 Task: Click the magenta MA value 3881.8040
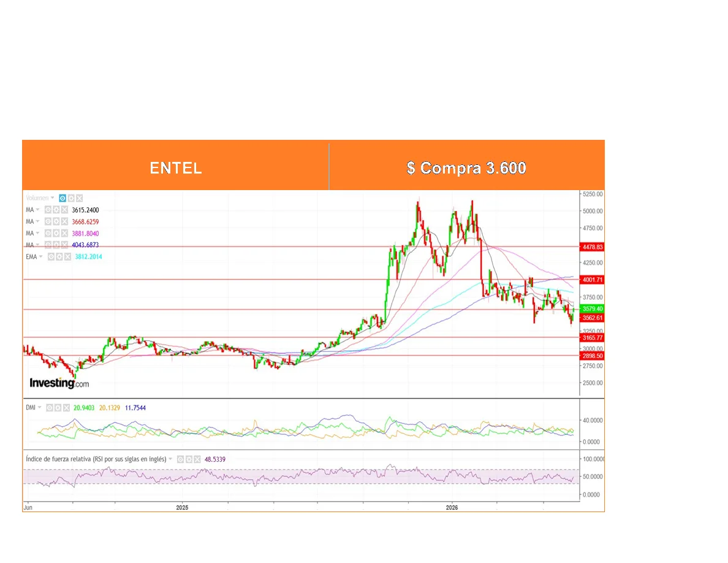click(85, 233)
